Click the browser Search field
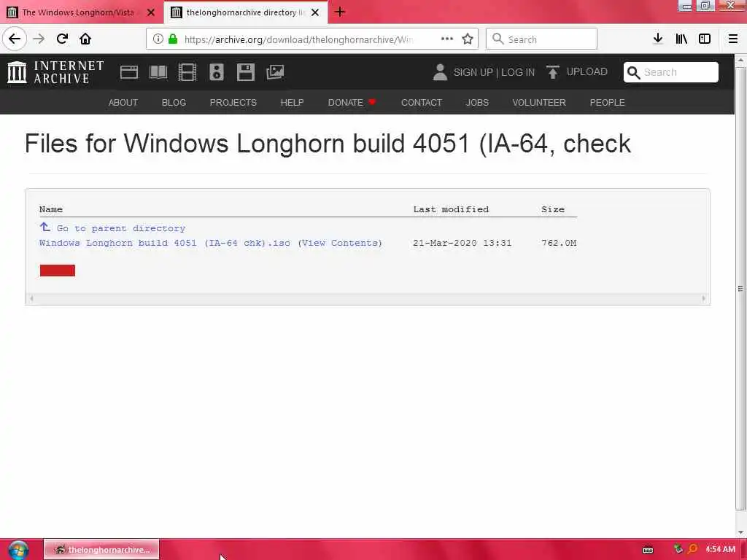This screenshot has width=747, height=560. (x=541, y=39)
